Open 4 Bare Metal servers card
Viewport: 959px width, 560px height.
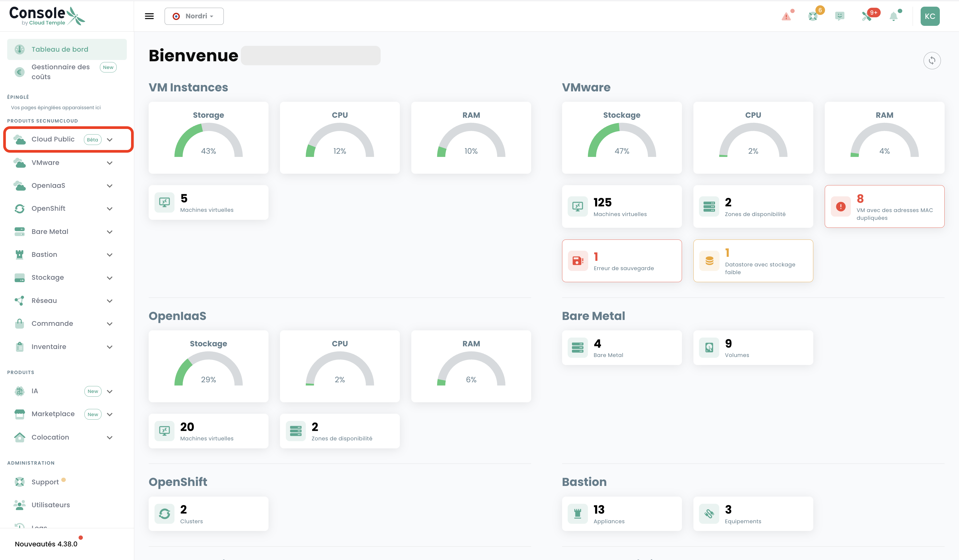pos(622,348)
